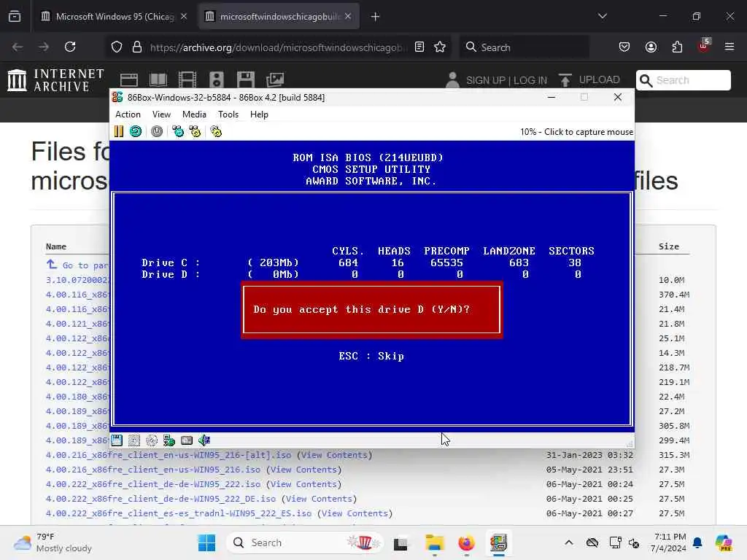747x560 pixels.
Task: Toggle reader view icon in address bar
Action: pyautogui.click(x=419, y=47)
